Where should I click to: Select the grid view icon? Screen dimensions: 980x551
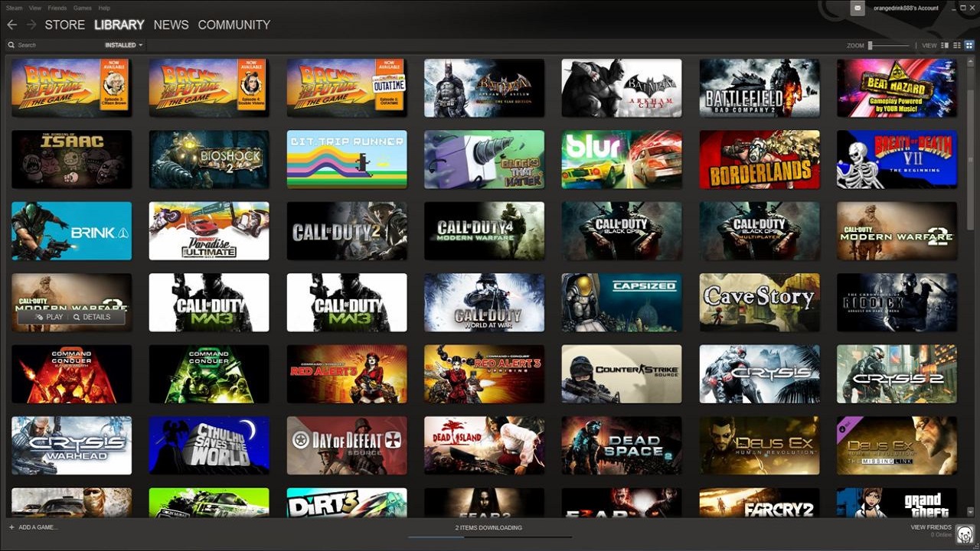[x=969, y=45]
